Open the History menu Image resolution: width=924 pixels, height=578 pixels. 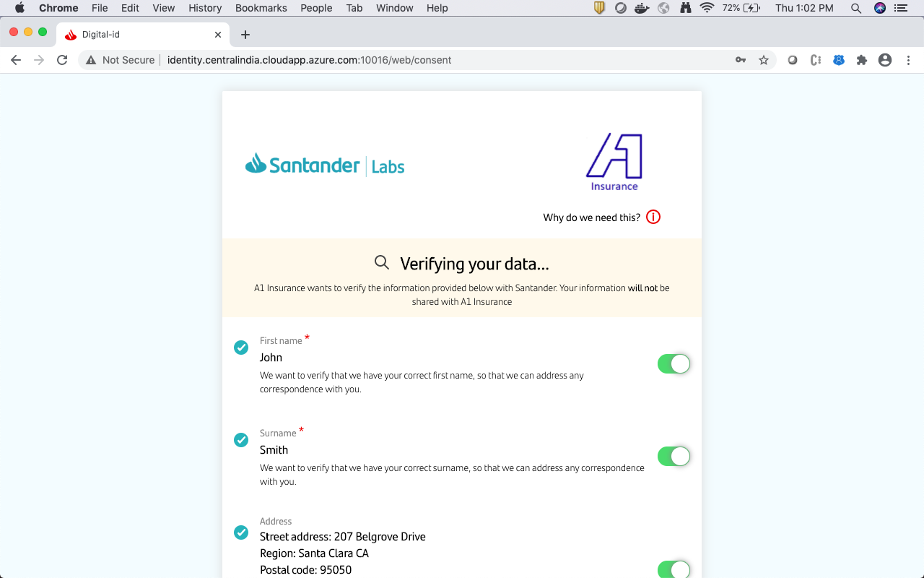205,8
